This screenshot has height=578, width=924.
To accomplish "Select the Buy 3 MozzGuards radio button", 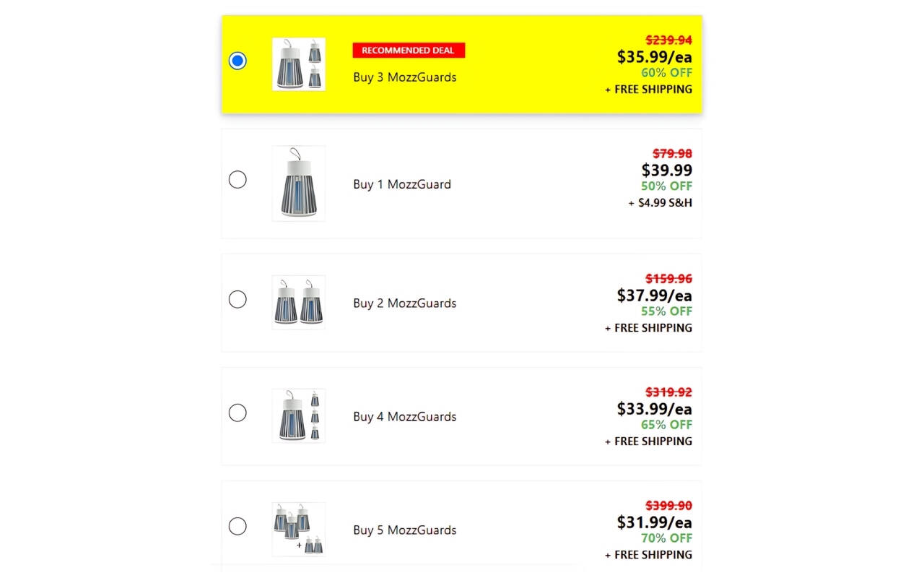I will pyautogui.click(x=237, y=61).
